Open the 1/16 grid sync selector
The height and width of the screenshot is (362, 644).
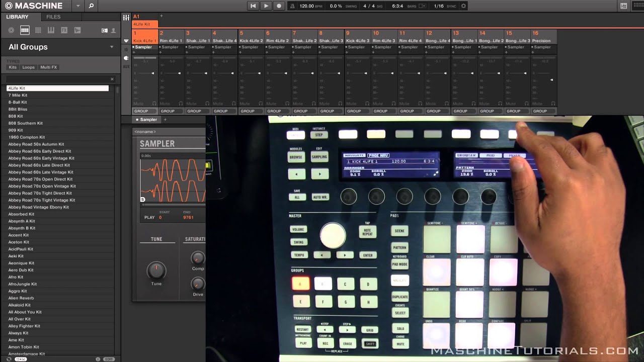pos(439,6)
